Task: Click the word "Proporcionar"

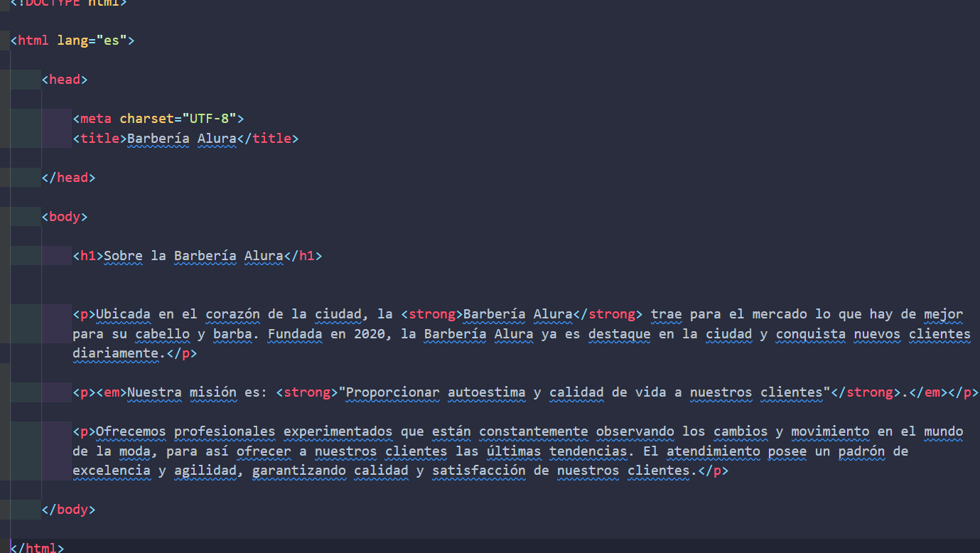Action: point(393,392)
